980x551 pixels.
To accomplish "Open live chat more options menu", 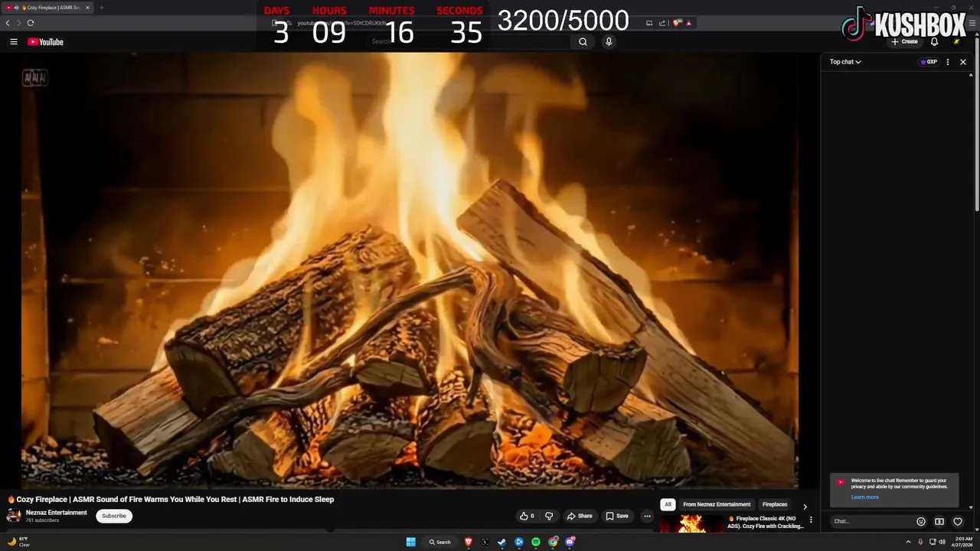I will click(x=948, y=62).
